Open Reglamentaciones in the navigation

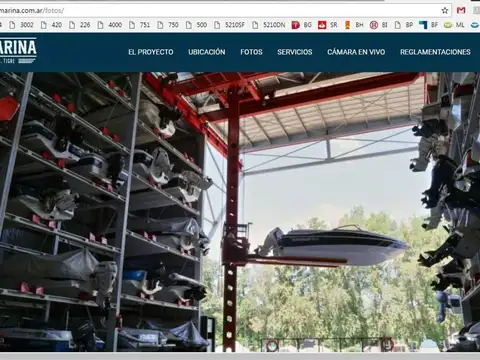[x=435, y=52]
